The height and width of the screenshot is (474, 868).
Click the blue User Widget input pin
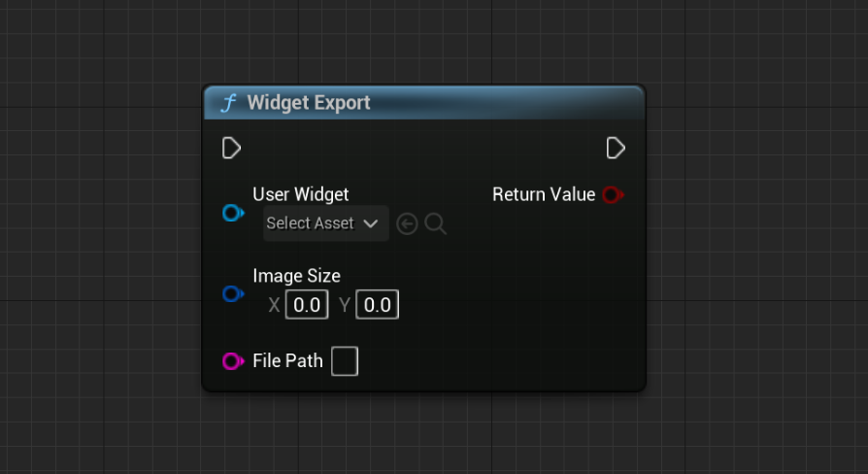[x=231, y=213]
